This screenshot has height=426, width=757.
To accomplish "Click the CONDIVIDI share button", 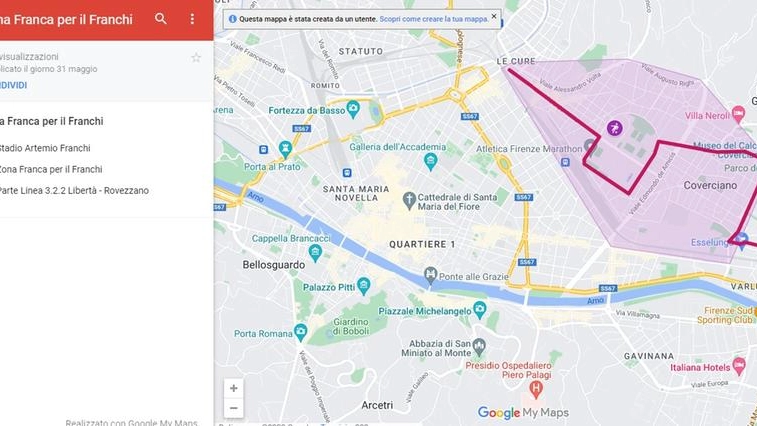I will (x=14, y=85).
